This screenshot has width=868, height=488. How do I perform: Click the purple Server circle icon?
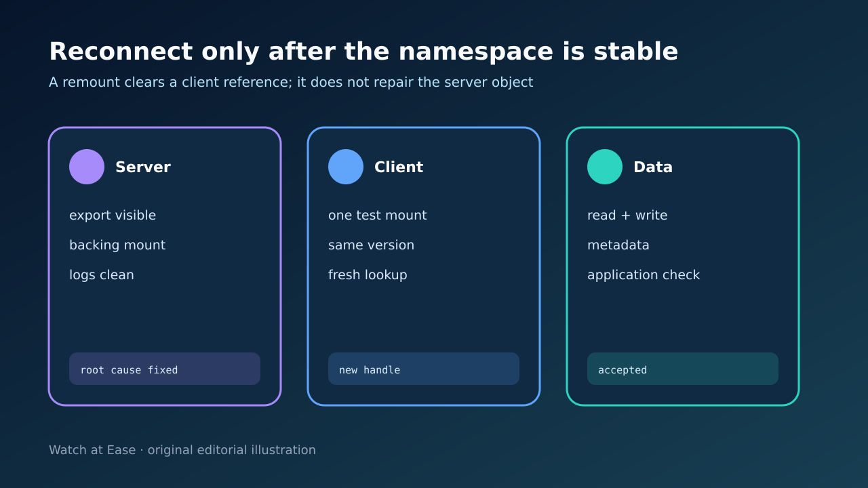point(87,167)
